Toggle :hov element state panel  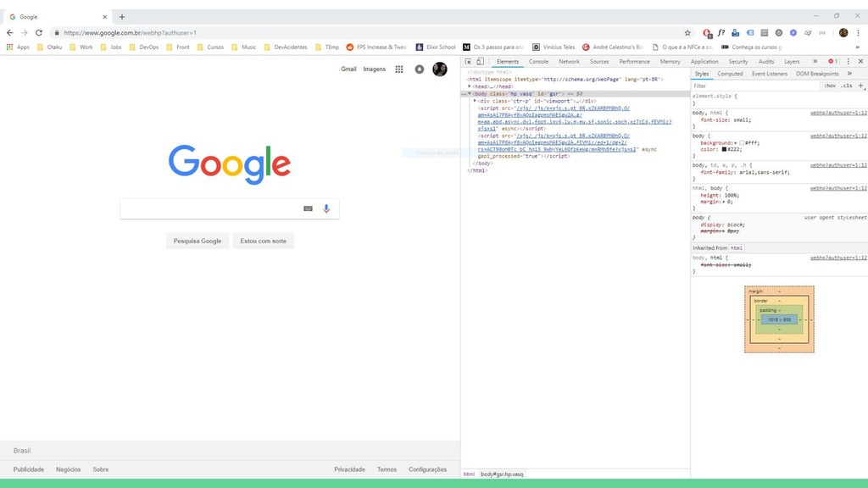point(829,86)
